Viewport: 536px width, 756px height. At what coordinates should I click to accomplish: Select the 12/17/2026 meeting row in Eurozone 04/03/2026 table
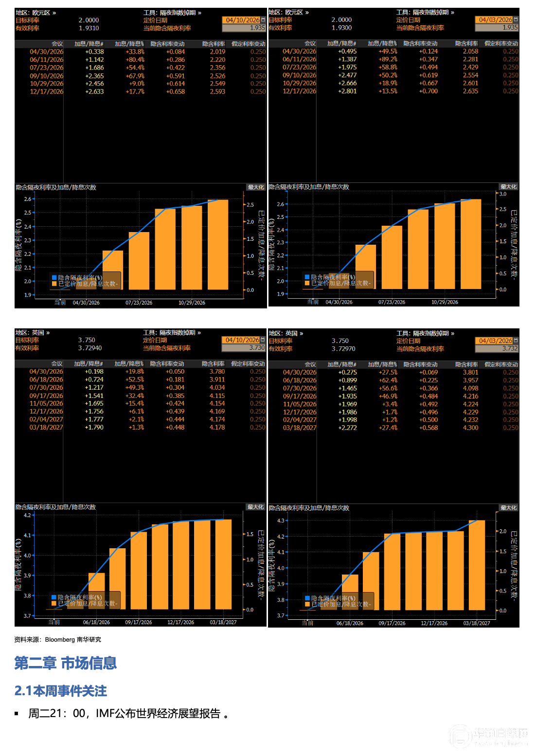299,91
